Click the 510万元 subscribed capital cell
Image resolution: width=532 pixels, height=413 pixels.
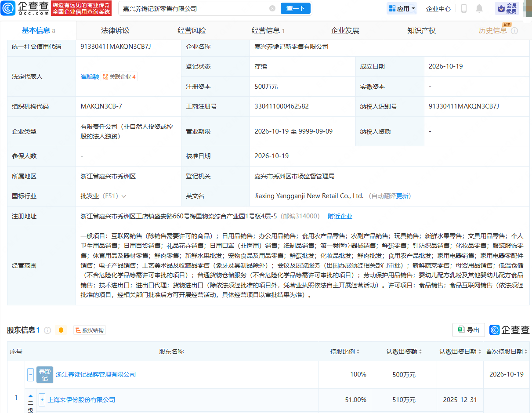(404, 400)
